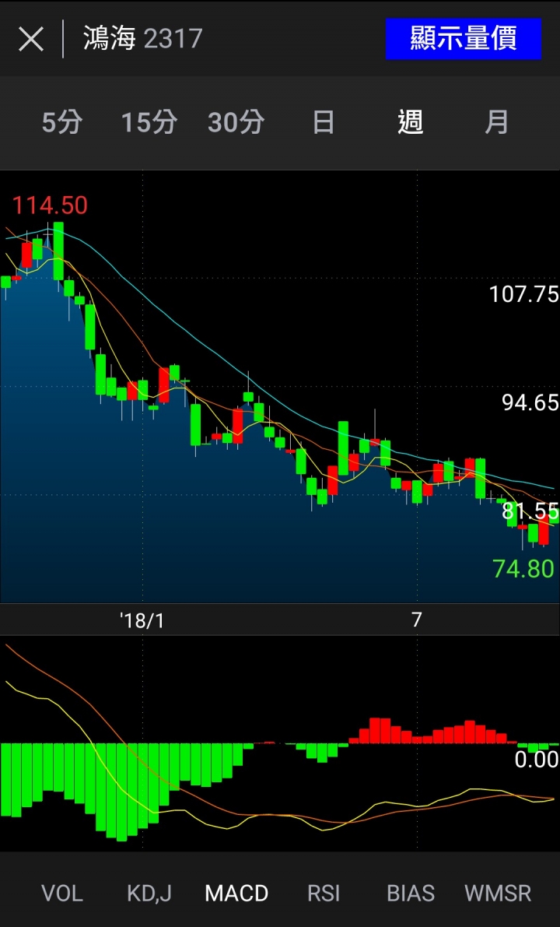Show the KD,J indicator
The height and width of the screenshot is (927, 560).
click(x=149, y=893)
